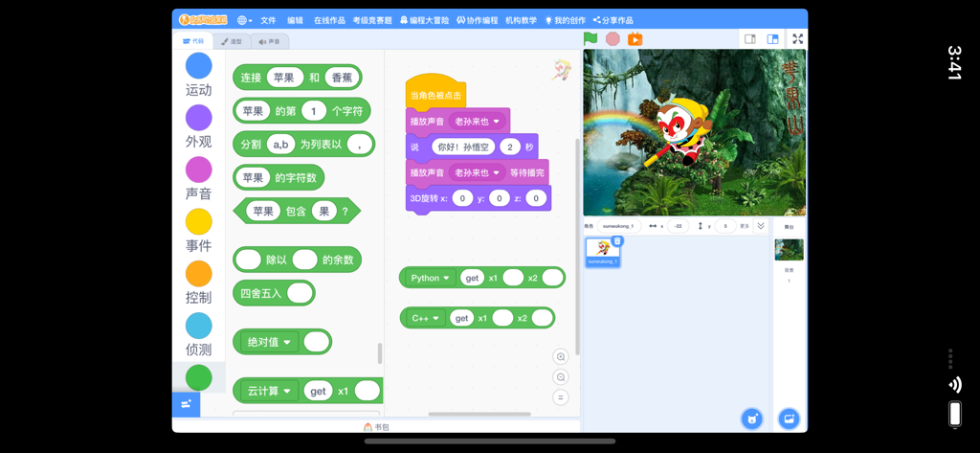Screen dimensions: 980x453
Task: Click the add backdrop button
Action: 789,419
